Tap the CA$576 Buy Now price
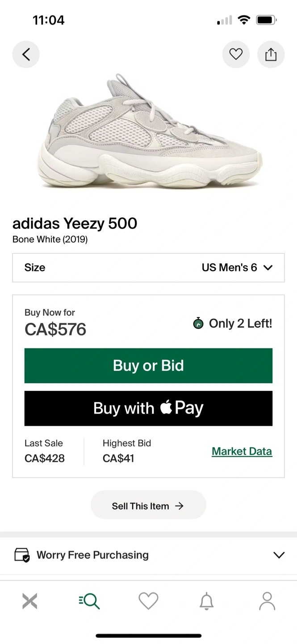This screenshot has height=644, width=297. pyautogui.click(x=55, y=330)
